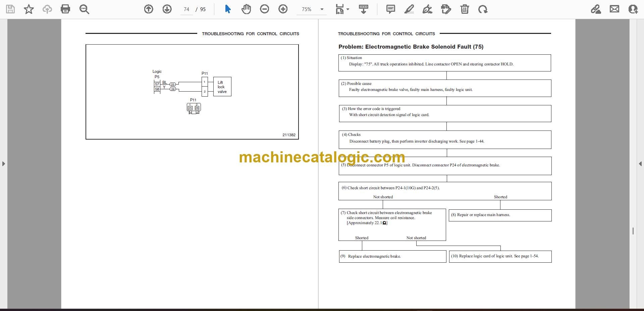Add a sticky note comment
The height and width of the screenshot is (311, 644).
(390, 9)
